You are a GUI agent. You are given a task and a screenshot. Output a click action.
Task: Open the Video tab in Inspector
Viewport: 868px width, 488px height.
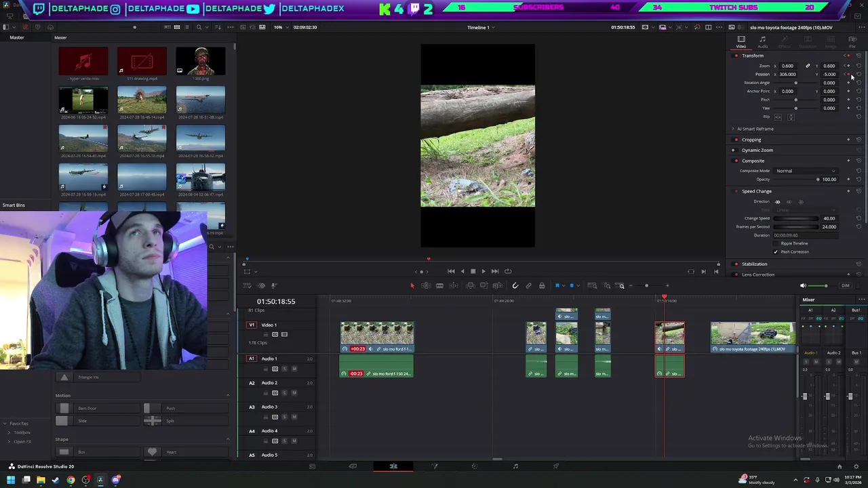click(x=741, y=43)
